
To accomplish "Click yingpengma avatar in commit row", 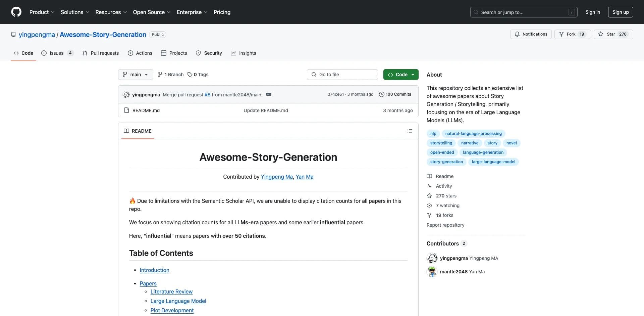I will [x=126, y=95].
